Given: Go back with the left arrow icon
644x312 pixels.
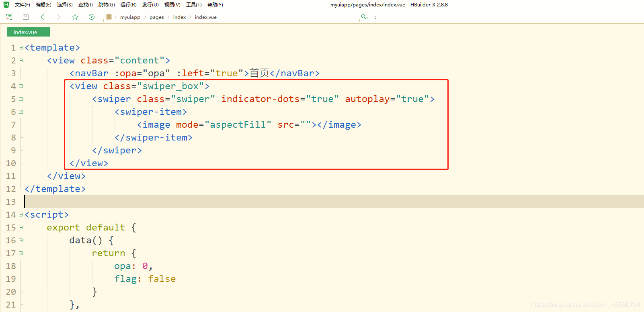Looking at the screenshot, I should pos(42,17).
